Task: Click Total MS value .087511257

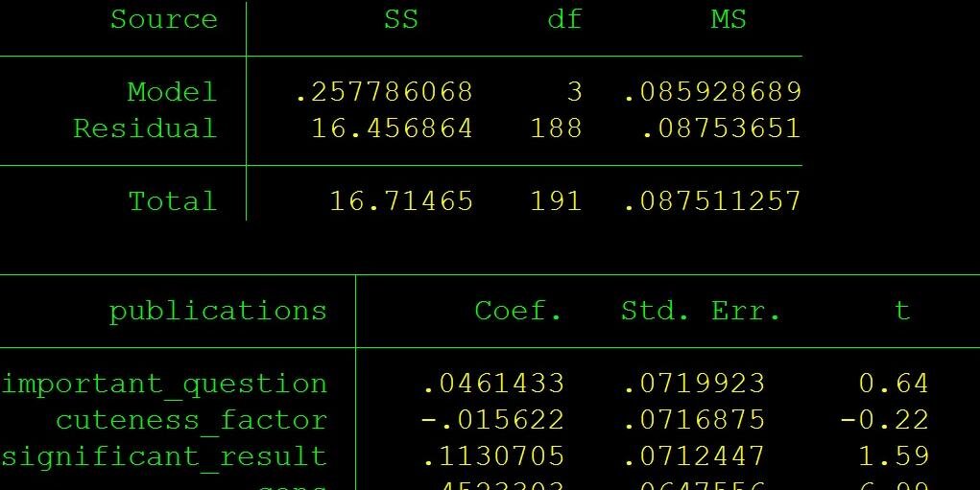Action: point(712,201)
